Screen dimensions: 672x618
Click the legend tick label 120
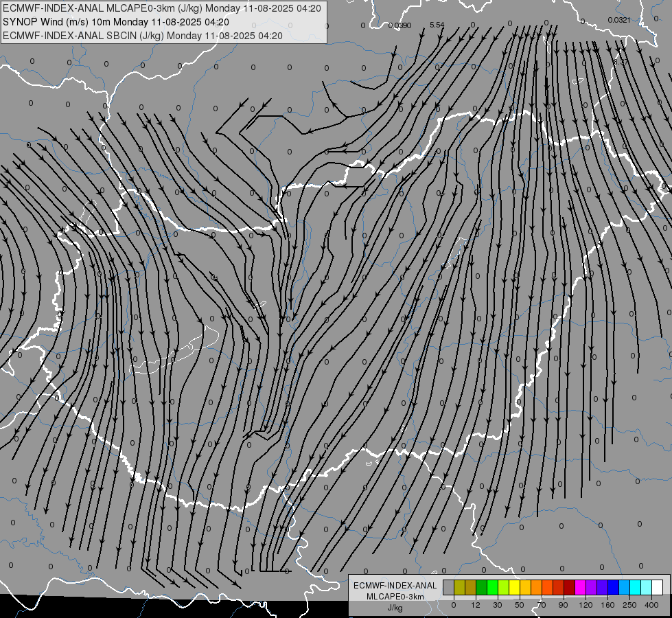coord(586,605)
